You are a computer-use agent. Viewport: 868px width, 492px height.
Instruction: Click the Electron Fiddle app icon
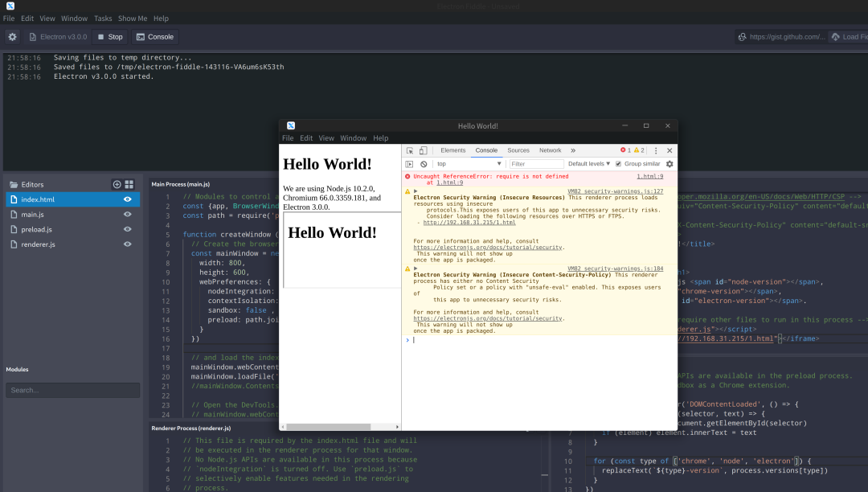(10, 6)
